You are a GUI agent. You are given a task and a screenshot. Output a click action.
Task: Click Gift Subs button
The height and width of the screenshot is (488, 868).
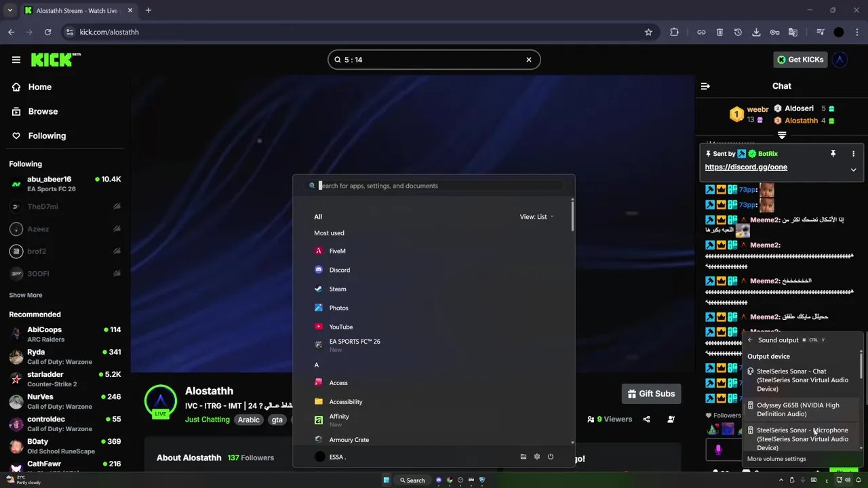click(651, 394)
